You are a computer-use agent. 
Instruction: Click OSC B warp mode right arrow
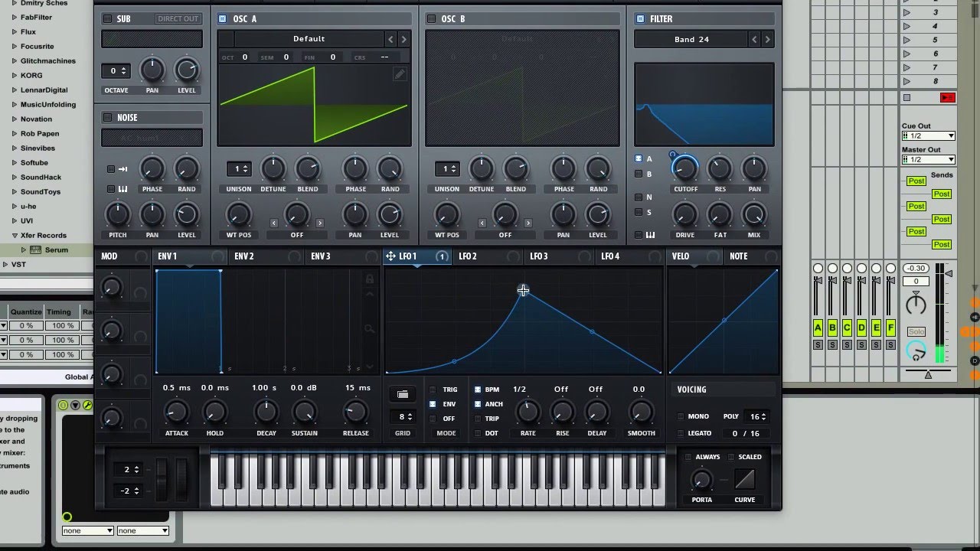[x=528, y=223]
